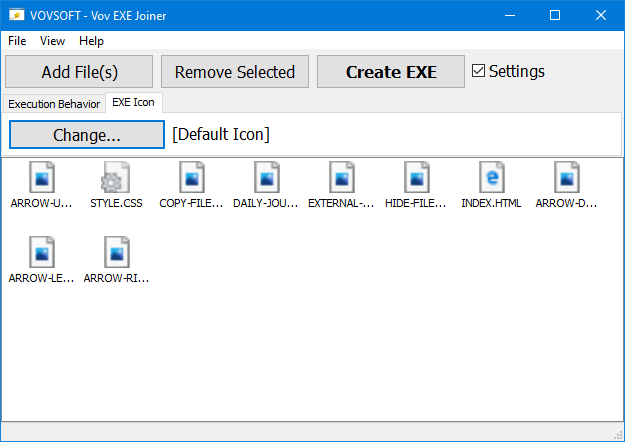Minimize the Vov EXE Joiner window
This screenshot has width=625, height=442.
tap(510, 15)
